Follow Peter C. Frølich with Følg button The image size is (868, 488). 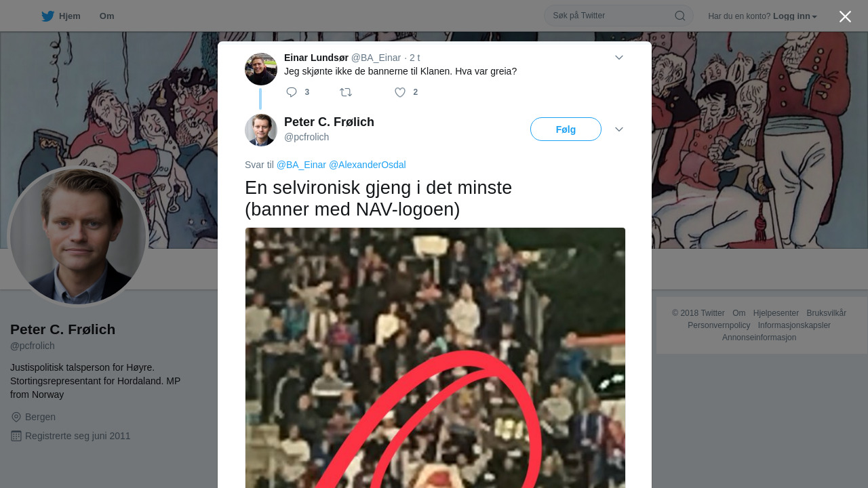tap(566, 129)
